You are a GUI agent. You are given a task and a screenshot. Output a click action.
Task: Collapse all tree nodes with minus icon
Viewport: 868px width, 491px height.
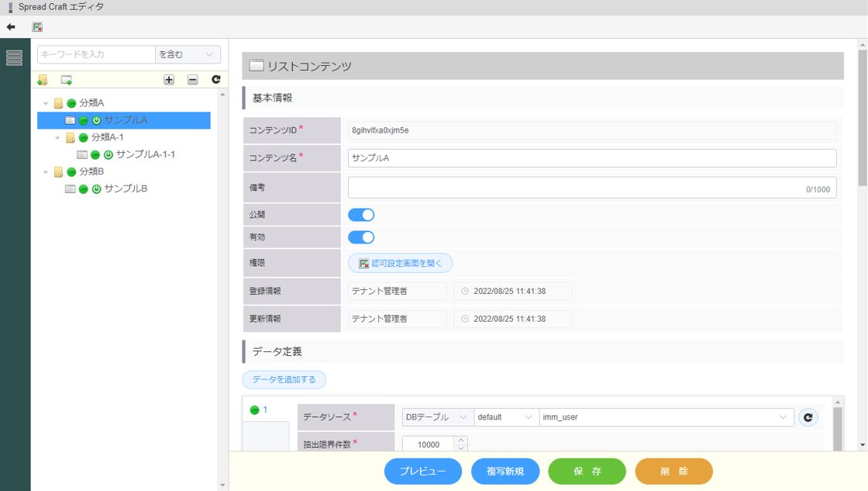click(x=193, y=80)
